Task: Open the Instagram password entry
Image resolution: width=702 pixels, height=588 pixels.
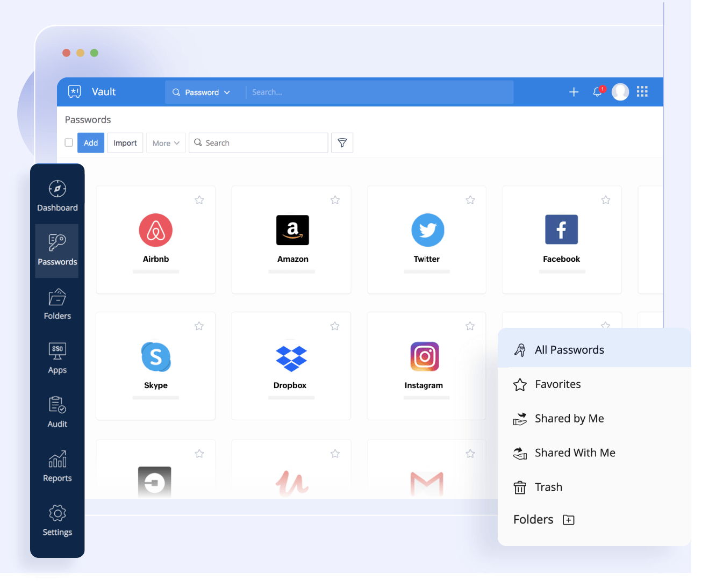Action: click(426, 366)
